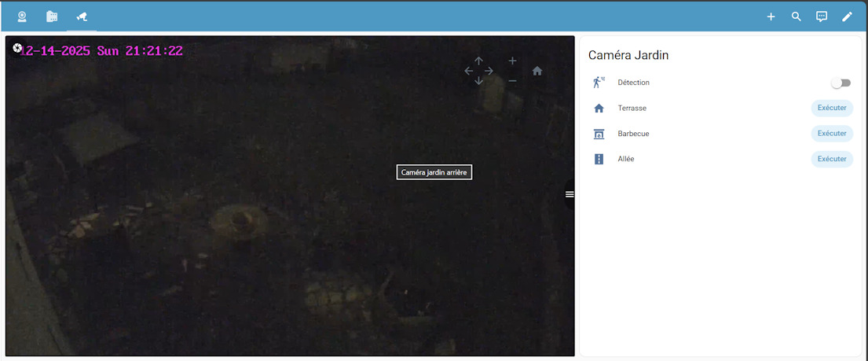868x361 pixels.
Task: Select the security camera tab
Action: click(x=82, y=17)
